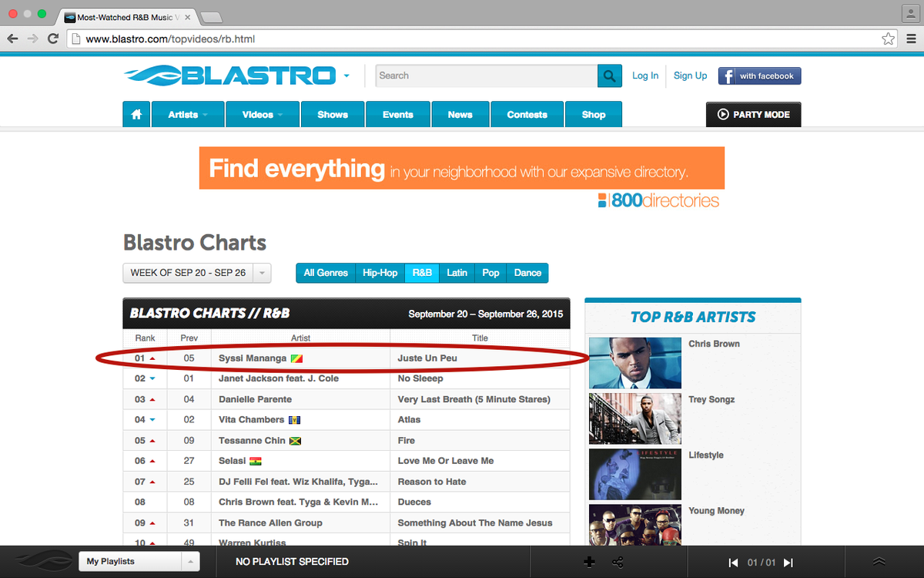This screenshot has width=924, height=578.
Task: Click artist Vita Chambers
Action: pos(251,419)
